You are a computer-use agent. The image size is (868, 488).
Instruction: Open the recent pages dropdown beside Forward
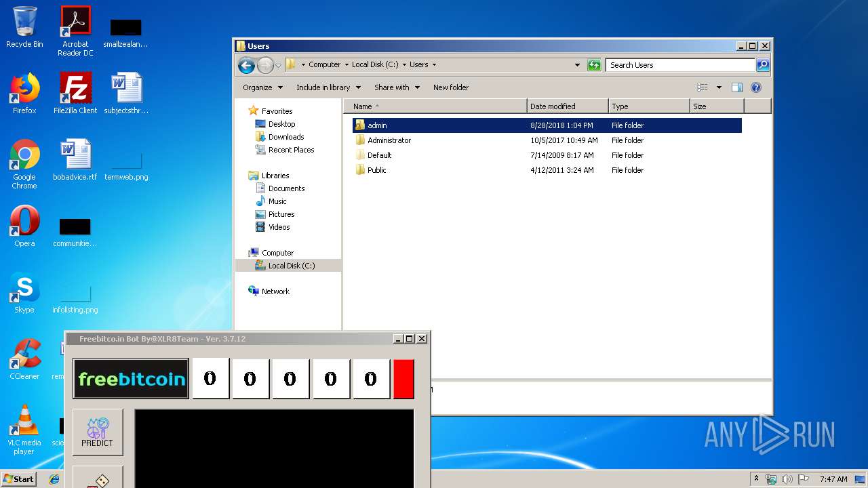coord(278,66)
